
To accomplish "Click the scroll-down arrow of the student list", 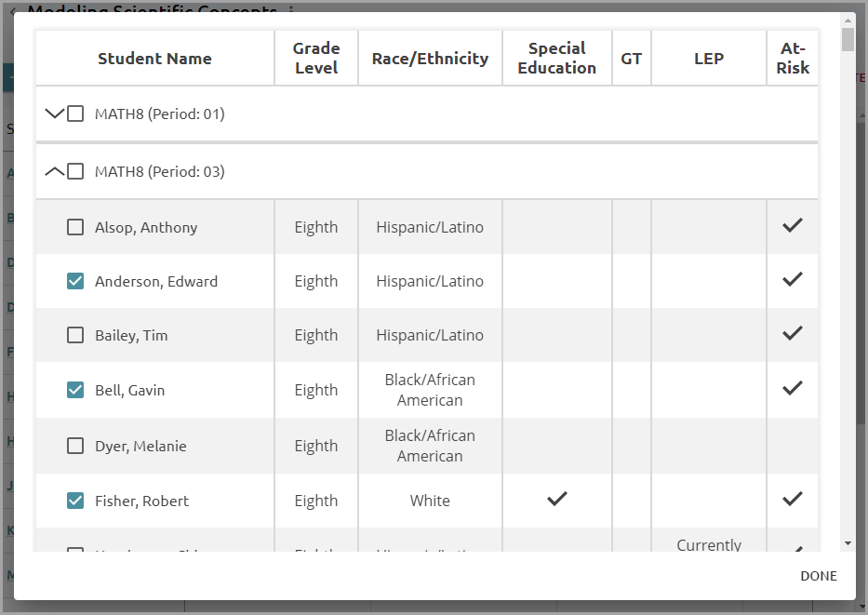I will (x=848, y=543).
